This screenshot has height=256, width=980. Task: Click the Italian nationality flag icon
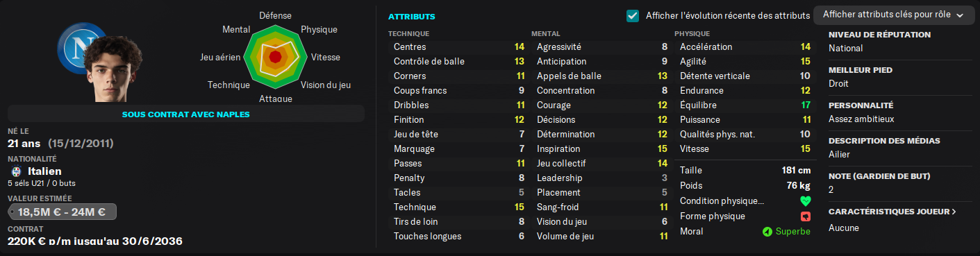pyautogui.click(x=17, y=171)
